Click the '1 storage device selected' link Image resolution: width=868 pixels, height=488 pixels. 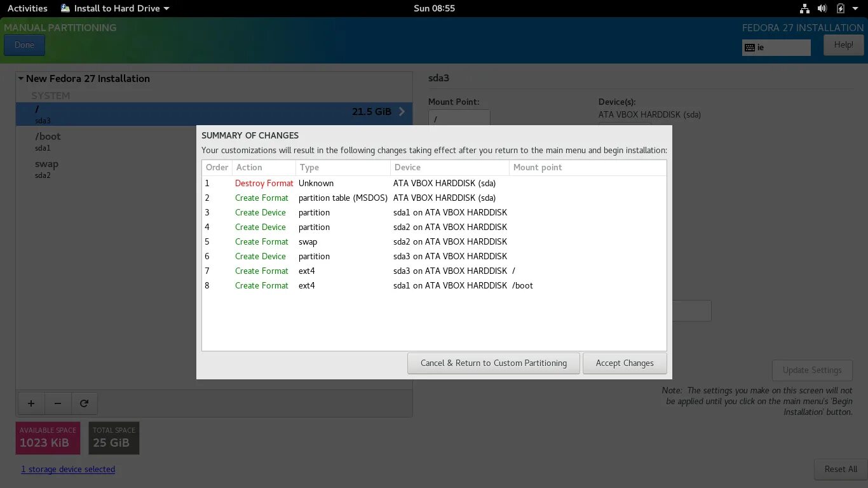[x=68, y=469]
